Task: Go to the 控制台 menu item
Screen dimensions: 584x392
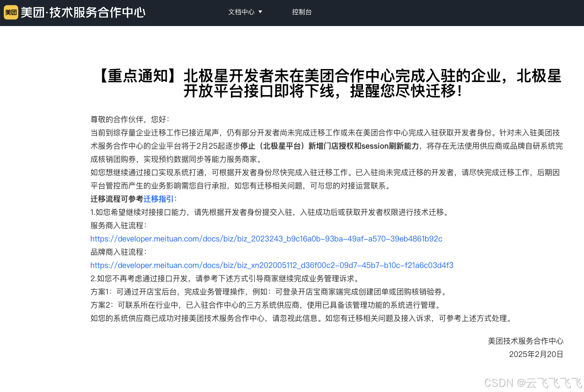Action: point(302,12)
